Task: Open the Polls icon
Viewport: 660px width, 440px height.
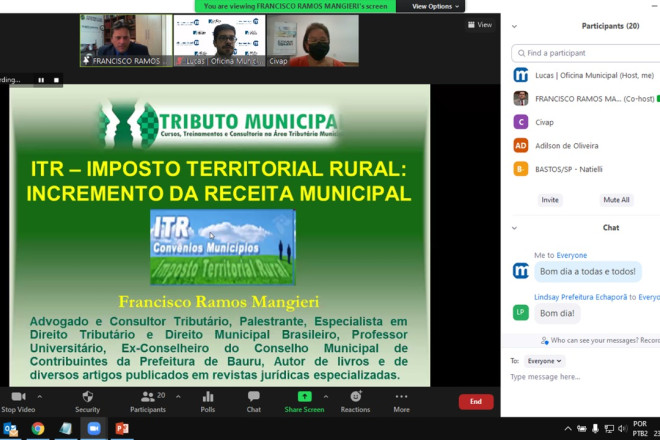Action: (x=208, y=397)
